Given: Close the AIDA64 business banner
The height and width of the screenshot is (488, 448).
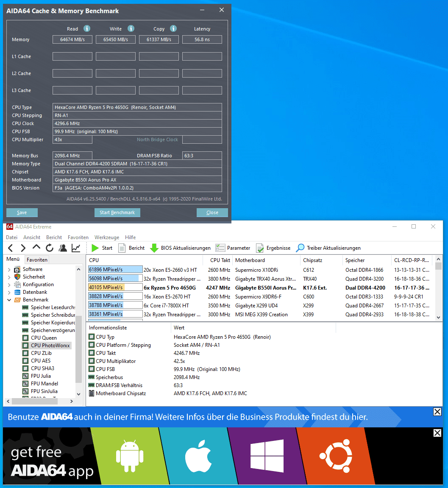Looking at the screenshot, I should (437, 412).
